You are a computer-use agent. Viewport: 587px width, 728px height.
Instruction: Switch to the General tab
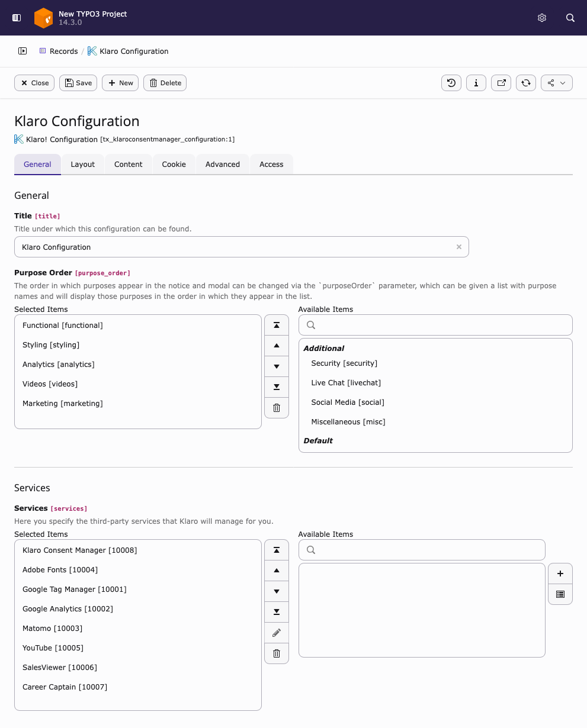coord(37,164)
